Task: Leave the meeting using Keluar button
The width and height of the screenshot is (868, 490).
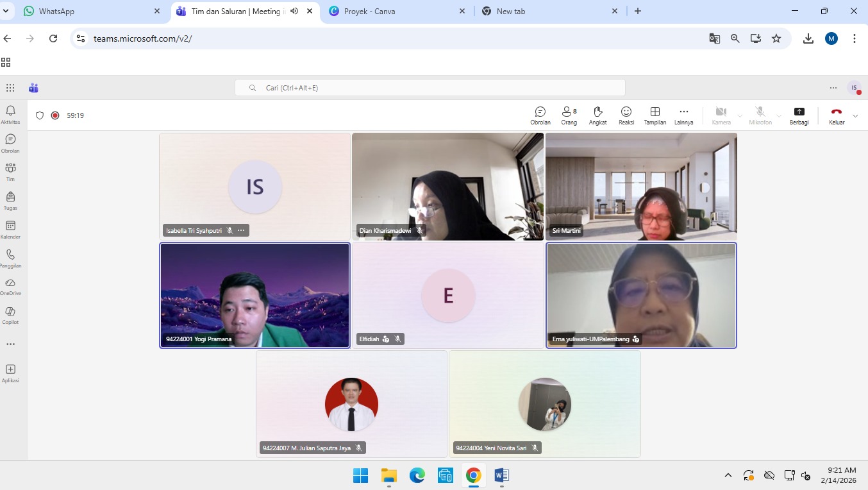Action: tap(837, 115)
